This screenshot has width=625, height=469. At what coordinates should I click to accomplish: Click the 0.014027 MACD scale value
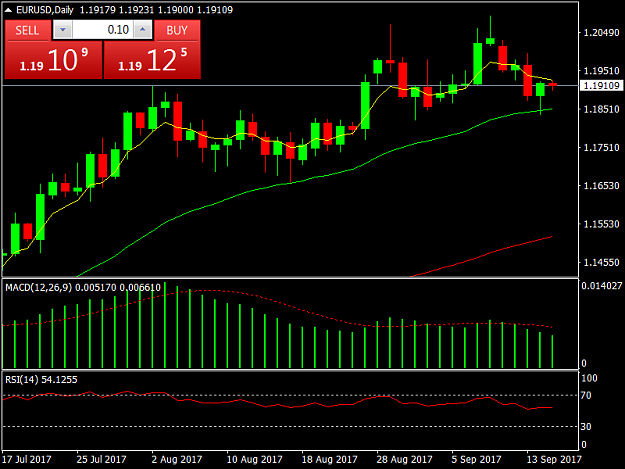point(601,286)
